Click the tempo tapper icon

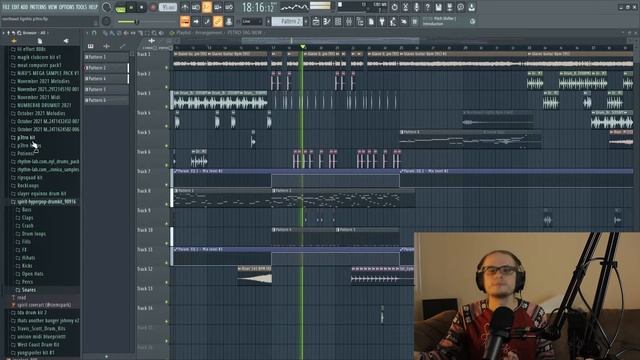click(x=393, y=22)
